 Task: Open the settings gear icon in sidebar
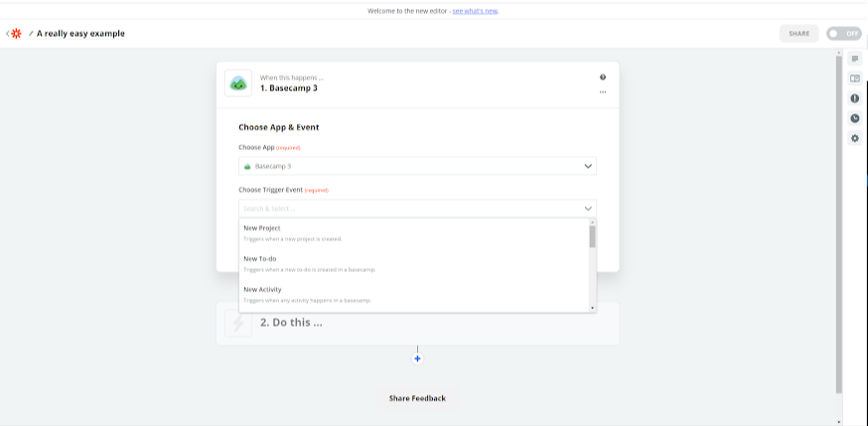tap(855, 138)
